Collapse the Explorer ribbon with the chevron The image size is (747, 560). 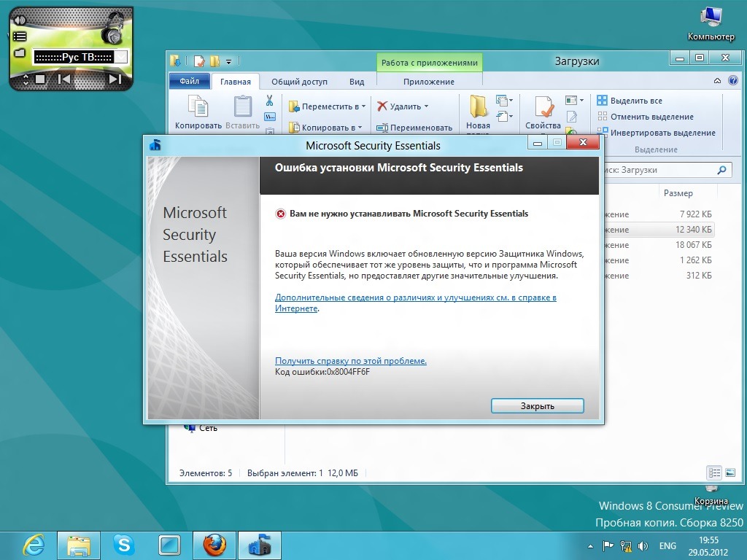pos(717,81)
